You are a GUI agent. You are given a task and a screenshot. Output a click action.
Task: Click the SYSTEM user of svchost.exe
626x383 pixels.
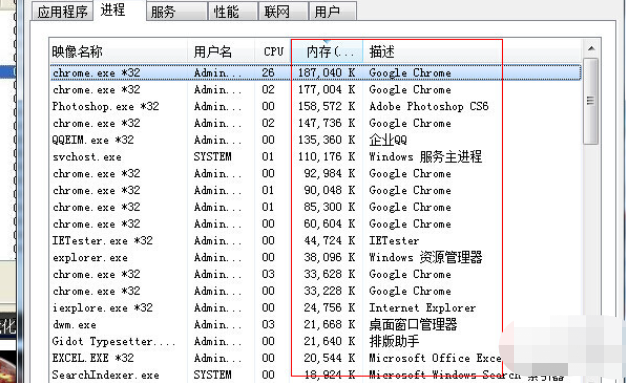click(x=212, y=157)
